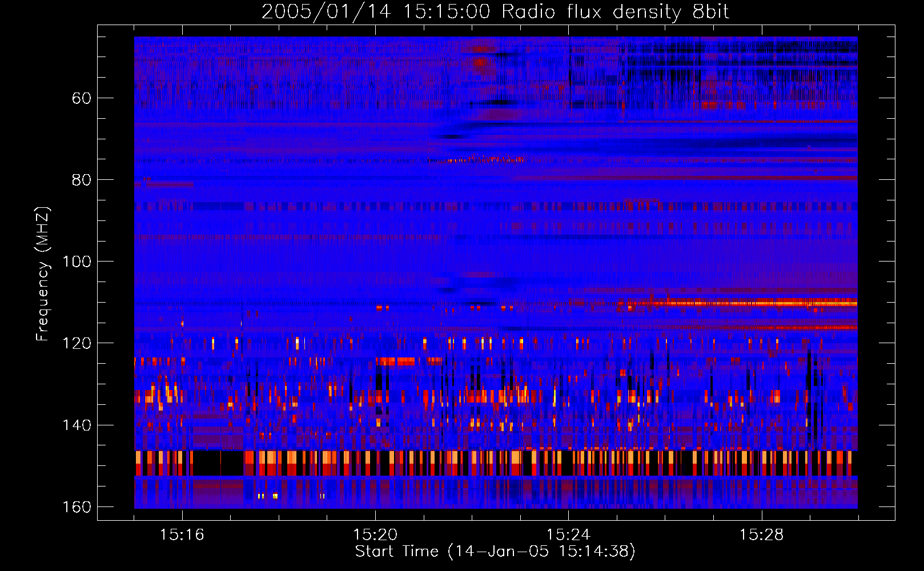Click the '120' frequency tick label
Image resolution: width=924 pixels, height=571 pixels.
77,343
